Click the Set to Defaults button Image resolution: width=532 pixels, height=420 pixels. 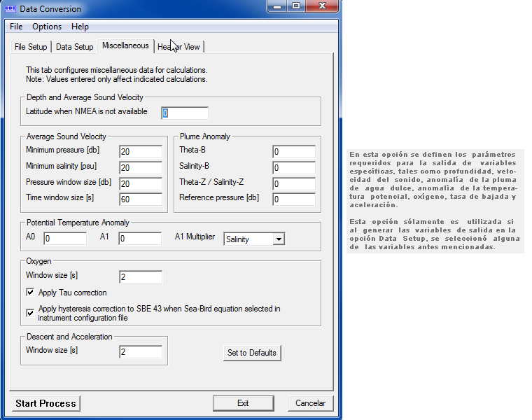point(252,353)
